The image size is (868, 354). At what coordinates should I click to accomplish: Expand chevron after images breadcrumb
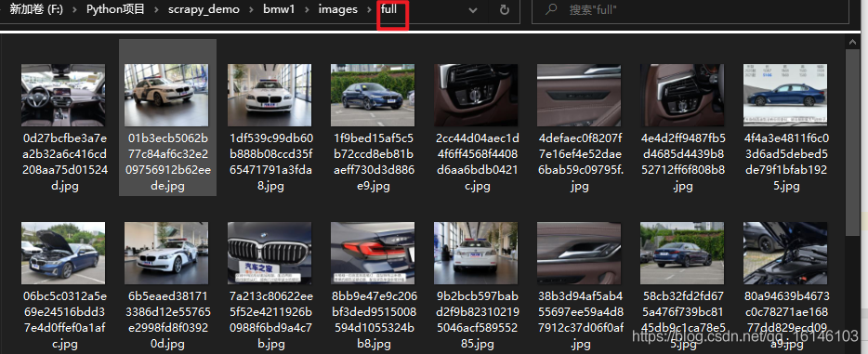click(369, 10)
